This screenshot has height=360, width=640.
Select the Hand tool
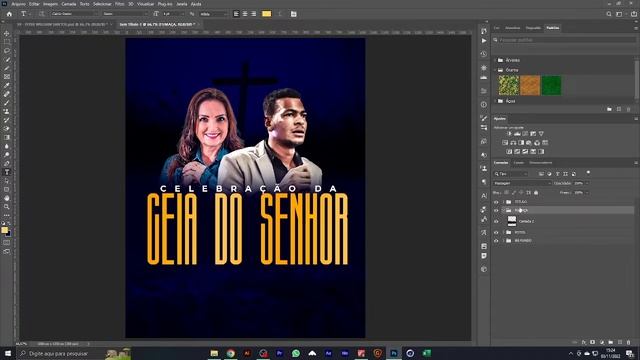(x=7, y=198)
